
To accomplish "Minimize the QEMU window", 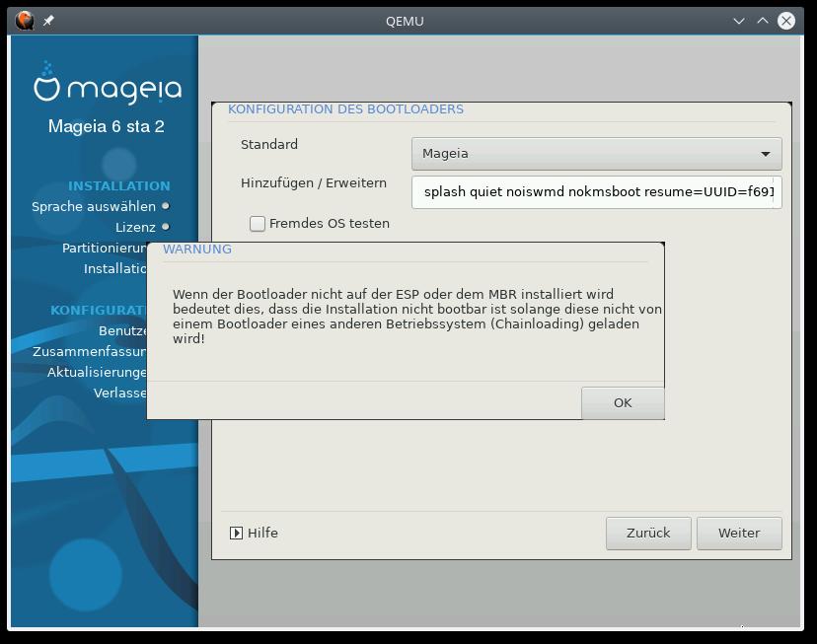I will [x=739, y=21].
